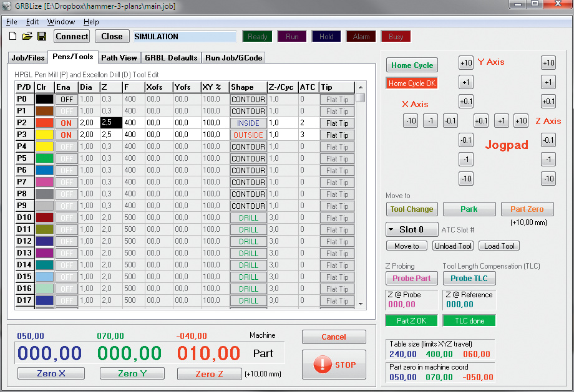Click the P2 orange color swatch
This screenshot has height=392, width=574.
pyautogui.click(x=44, y=123)
